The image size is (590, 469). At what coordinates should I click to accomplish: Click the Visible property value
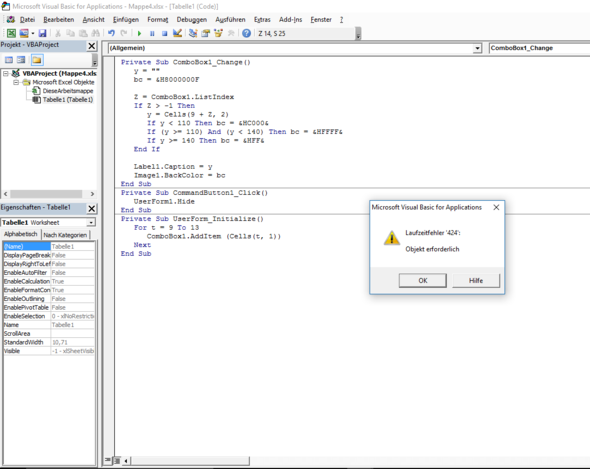point(73,351)
